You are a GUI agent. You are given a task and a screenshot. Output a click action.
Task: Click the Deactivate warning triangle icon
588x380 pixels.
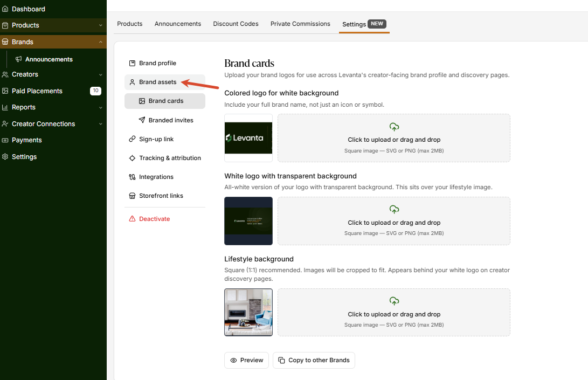[x=132, y=219]
